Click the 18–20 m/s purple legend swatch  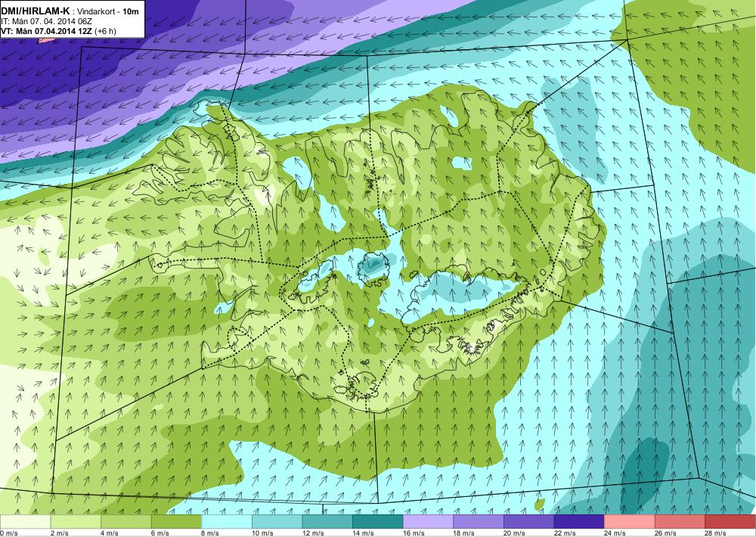479,522
